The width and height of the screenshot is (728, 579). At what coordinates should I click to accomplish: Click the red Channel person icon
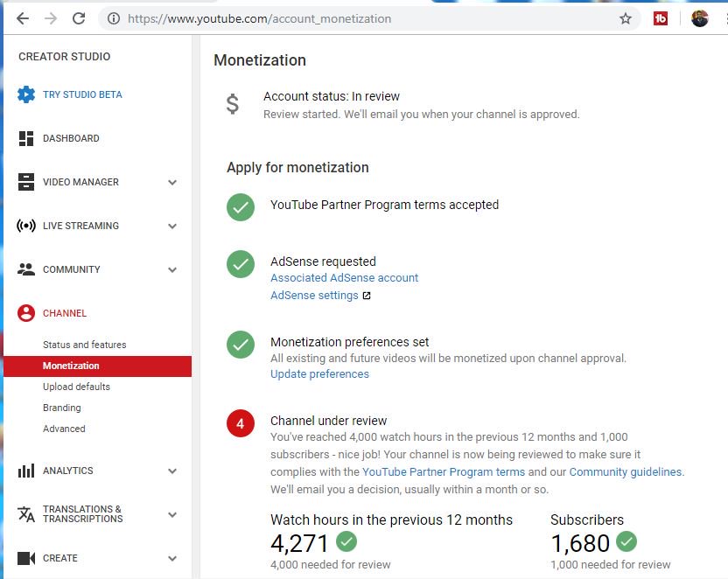click(x=26, y=313)
